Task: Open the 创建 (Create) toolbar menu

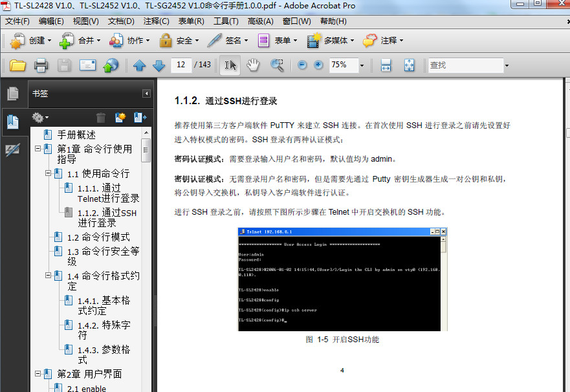Action: (30, 40)
